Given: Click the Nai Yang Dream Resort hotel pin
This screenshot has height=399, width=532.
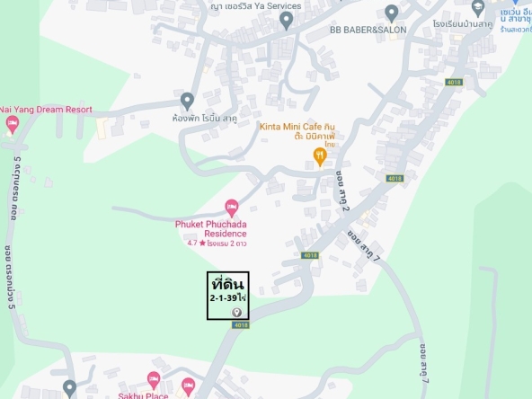Looking at the screenshot, I should tap(13, 125).
